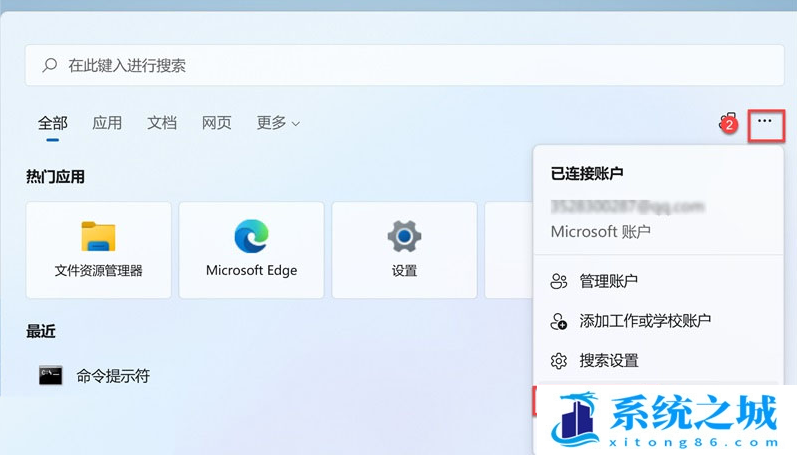This screenshot has height=455, width=797.
Task: Click the 已连接账户 header
Action: [x=587, y=173]
